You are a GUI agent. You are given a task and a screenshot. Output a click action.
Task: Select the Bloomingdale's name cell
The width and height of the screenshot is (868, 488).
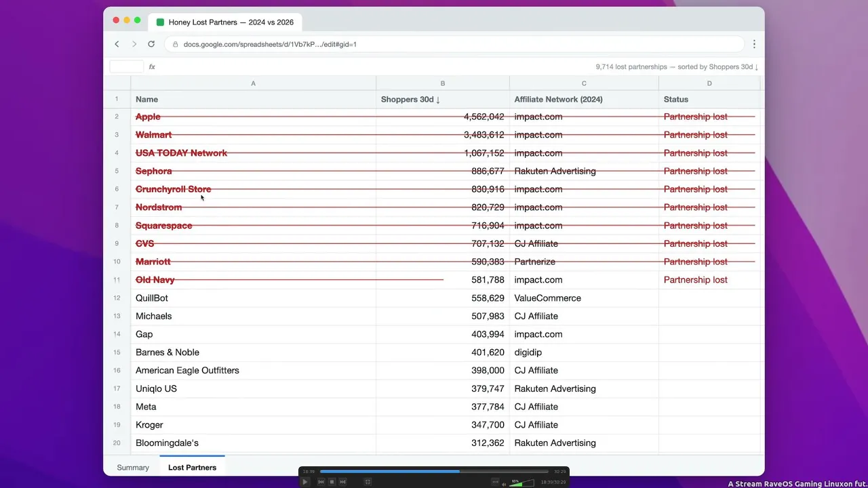[x=254, y=443]
